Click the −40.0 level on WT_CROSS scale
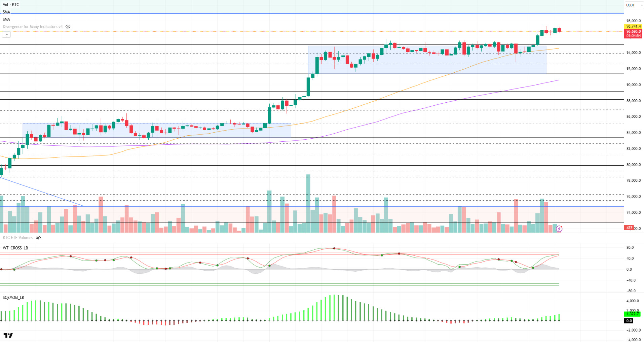This screenshot has width=644, height=344. coord(631,280)
